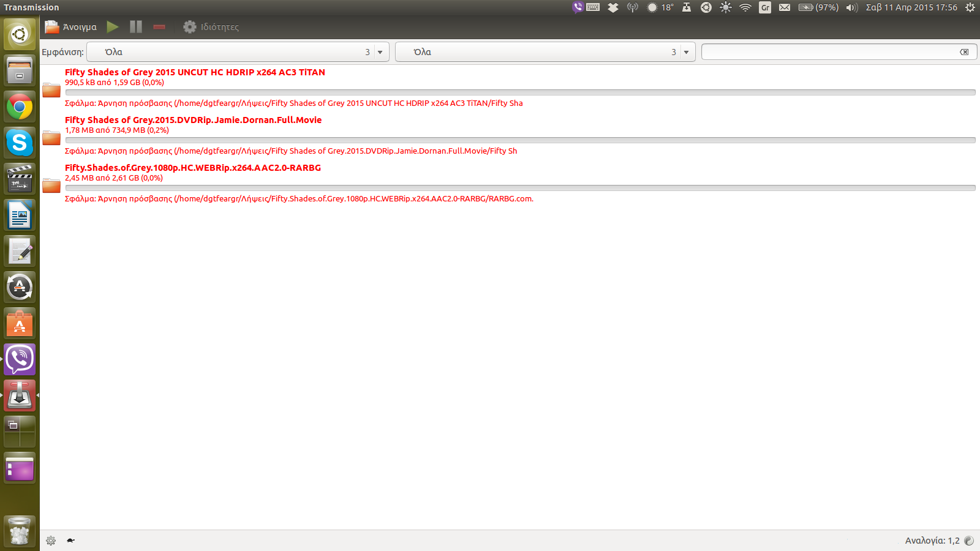The height and width of the screenshot is (551, 980).
Task: Open torrent Ιδιότητες (properties)
Action: point(211,27)
